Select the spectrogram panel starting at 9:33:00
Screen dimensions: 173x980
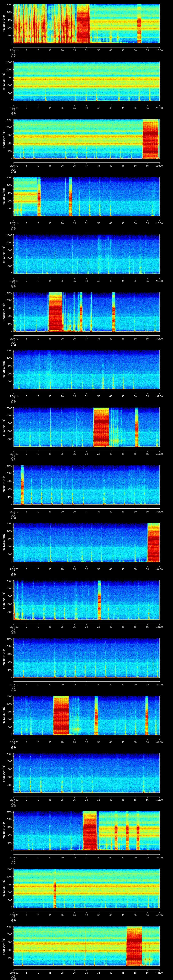click(86, 543)
